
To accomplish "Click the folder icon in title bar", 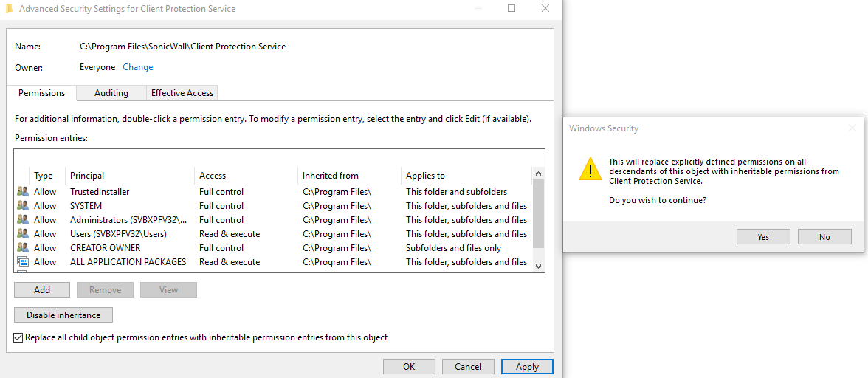I will [8, 9].
